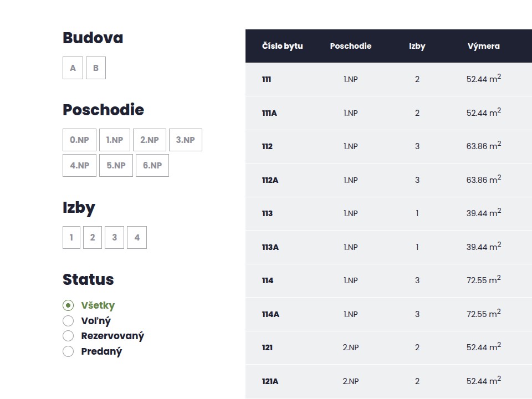This screenshot has width=532, height=399.
Task: Select building B filter
Action: click(x=95, y=68)
